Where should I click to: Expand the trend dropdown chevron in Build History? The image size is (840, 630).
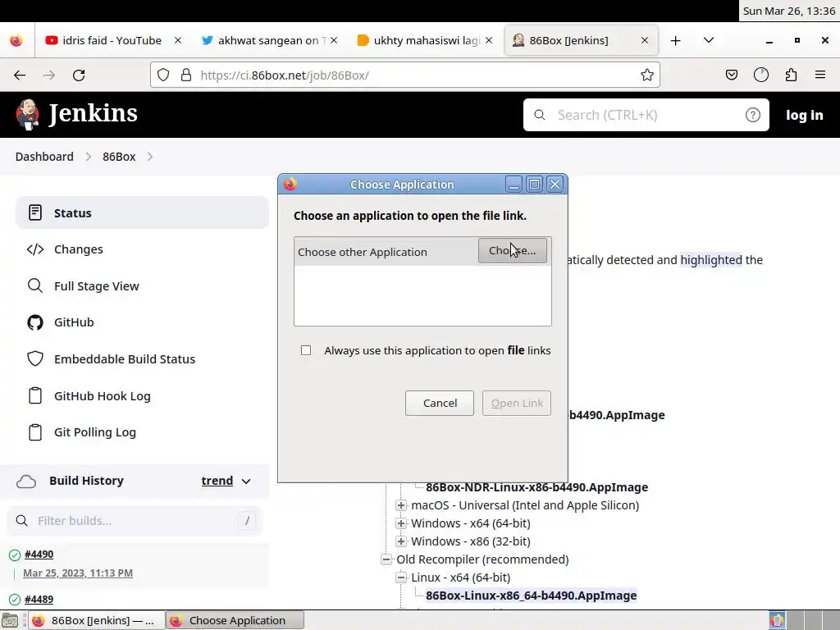point(246,481)
